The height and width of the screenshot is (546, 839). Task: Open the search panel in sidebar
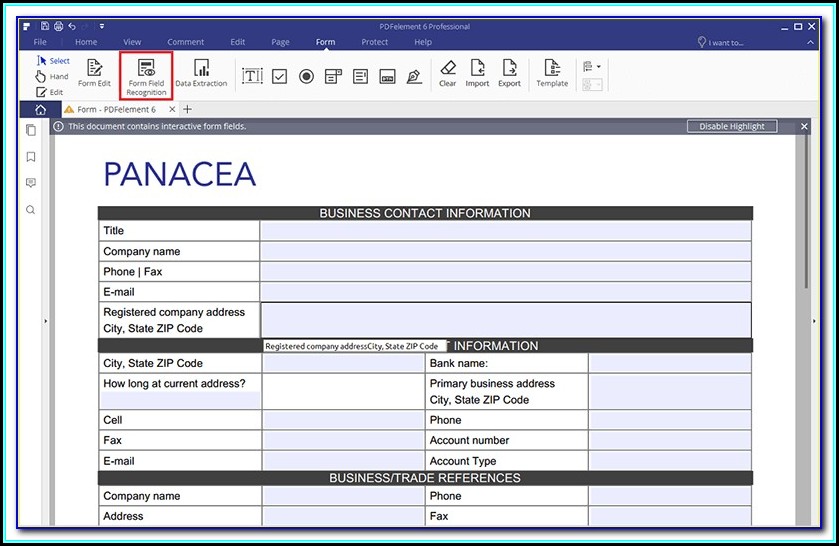point(31,210)
